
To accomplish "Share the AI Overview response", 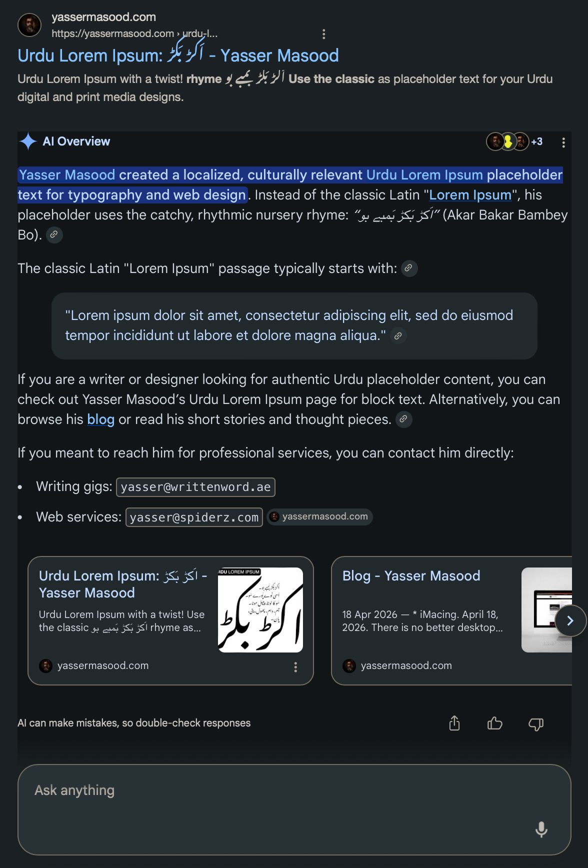I will 454,723.
